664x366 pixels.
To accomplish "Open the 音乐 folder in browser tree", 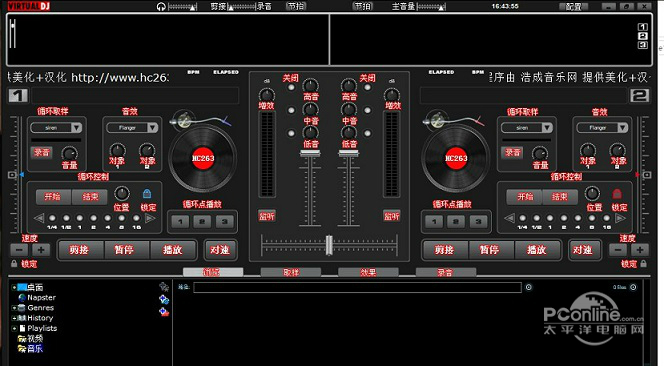I will tap(30, 349).
